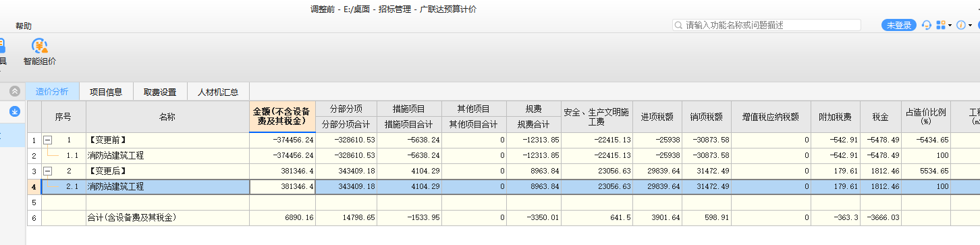Click the 规费合计 column header
Image resolution: width=980 pixels, height=245 pixels.
pos(533,124)
